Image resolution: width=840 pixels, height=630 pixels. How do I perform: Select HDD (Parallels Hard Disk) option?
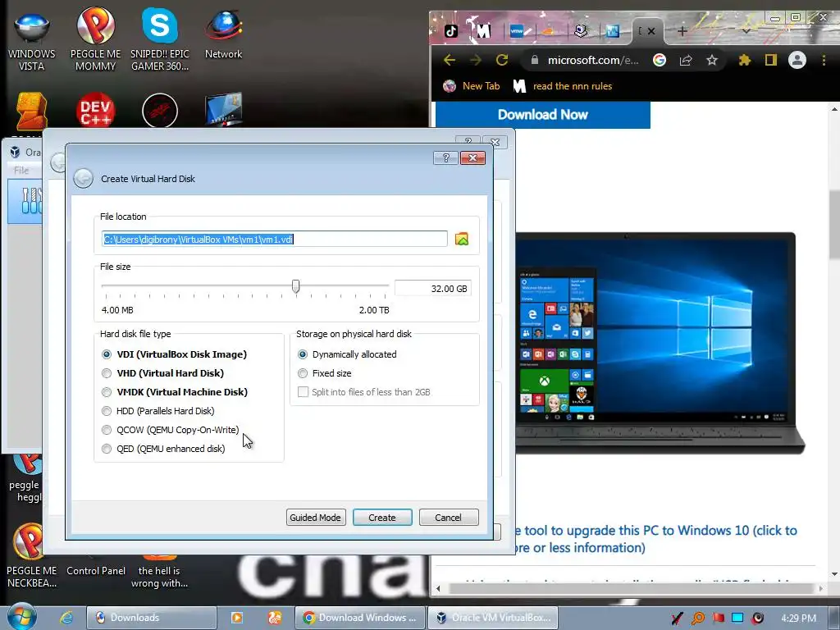tap(107, 411)
